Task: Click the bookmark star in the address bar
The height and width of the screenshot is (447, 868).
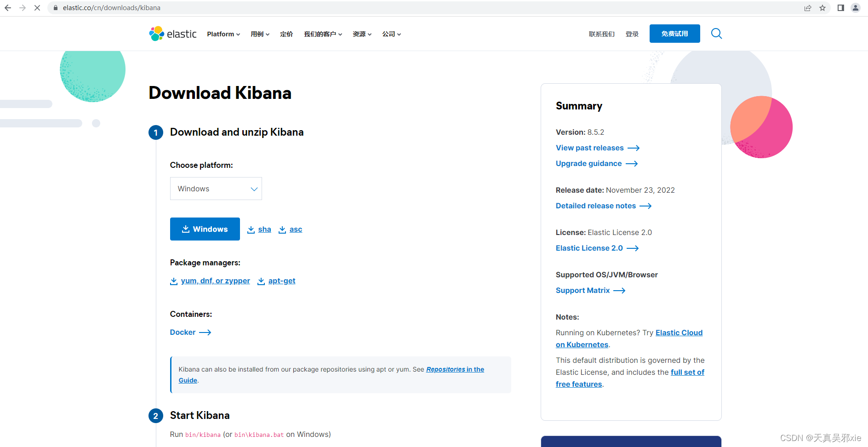Action: click(x=822, y=8)
